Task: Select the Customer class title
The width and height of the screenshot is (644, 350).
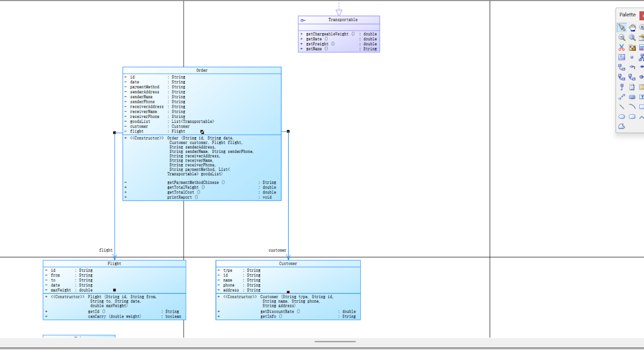Action: click(x=288, y=264)
